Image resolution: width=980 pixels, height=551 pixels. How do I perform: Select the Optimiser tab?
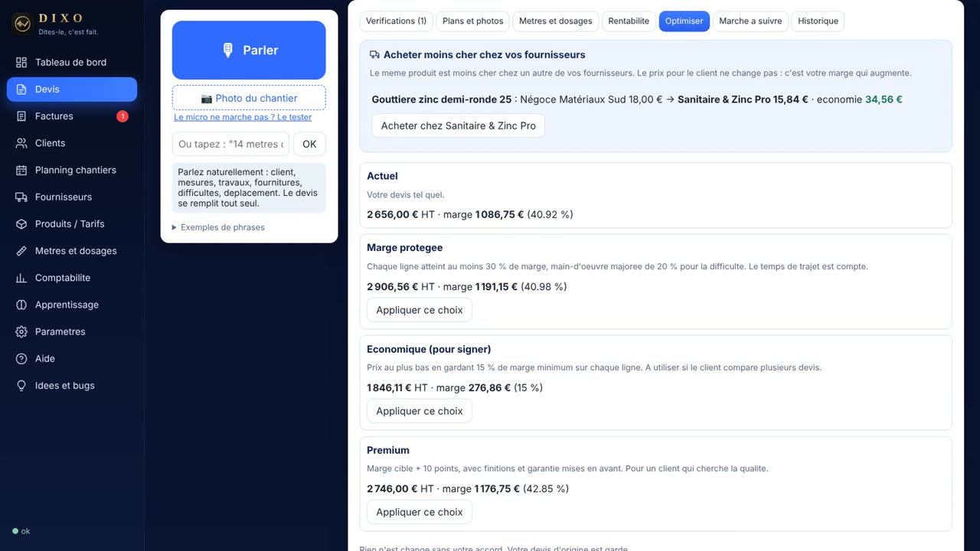684,21
